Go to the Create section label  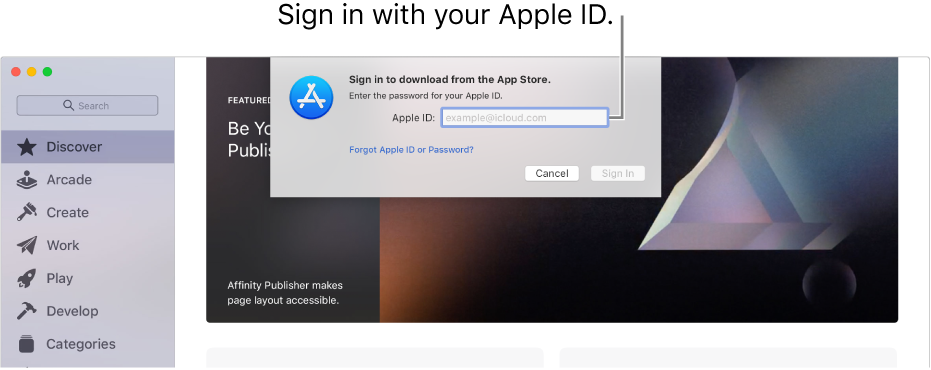68,212
